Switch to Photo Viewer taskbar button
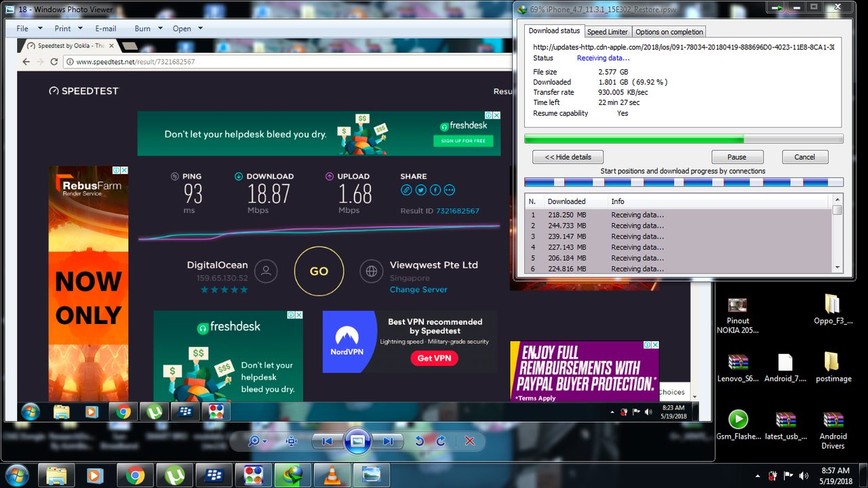Image resolution: width=868 pixels, height=488 pixels. [373, 475]
